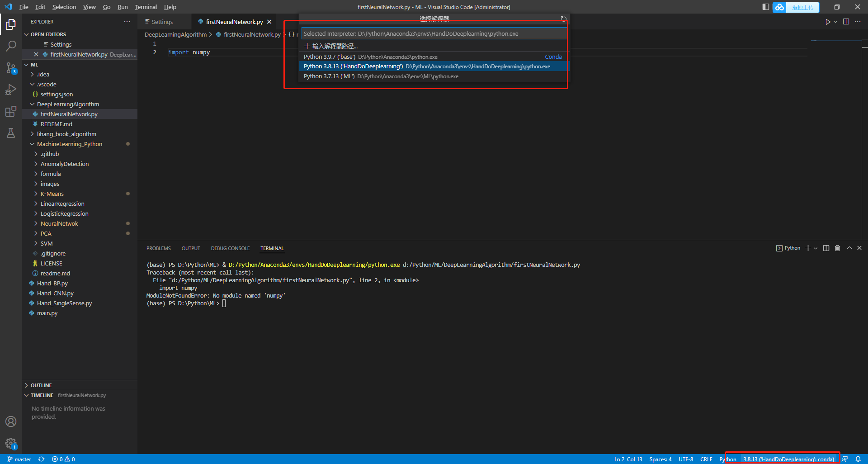
Task: Open main.py in explorer
Action: 47,313
